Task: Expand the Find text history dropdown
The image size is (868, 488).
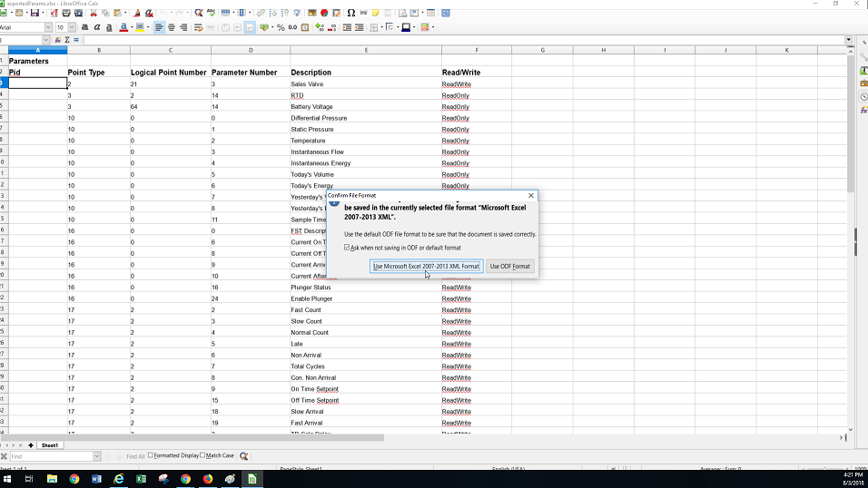Action: pos(96,456)
